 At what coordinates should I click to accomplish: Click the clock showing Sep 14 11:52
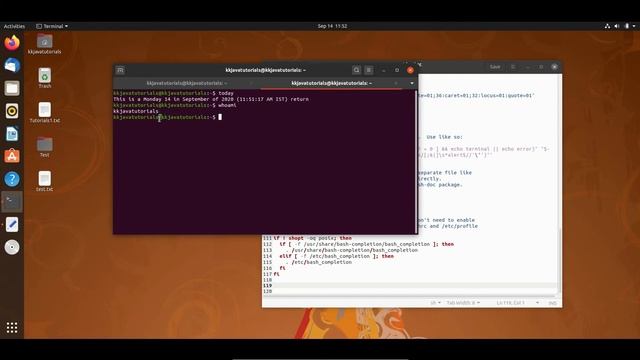tap(332, 26)
